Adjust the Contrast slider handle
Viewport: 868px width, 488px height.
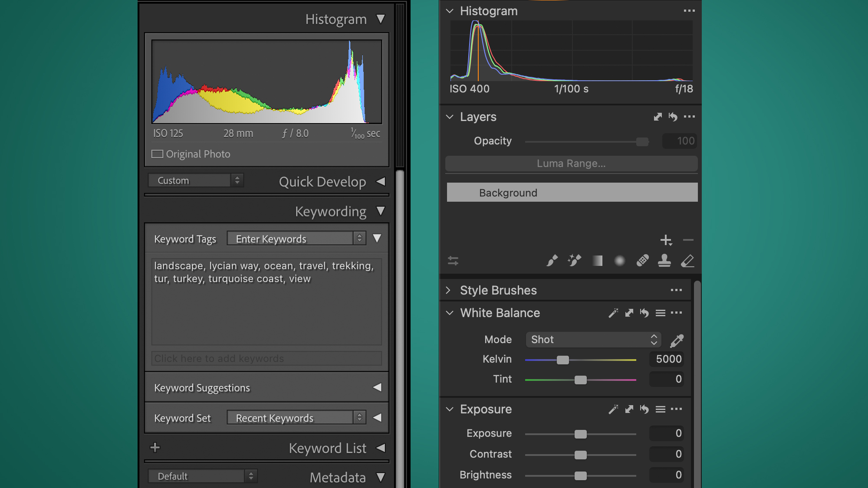click(581, 455)
